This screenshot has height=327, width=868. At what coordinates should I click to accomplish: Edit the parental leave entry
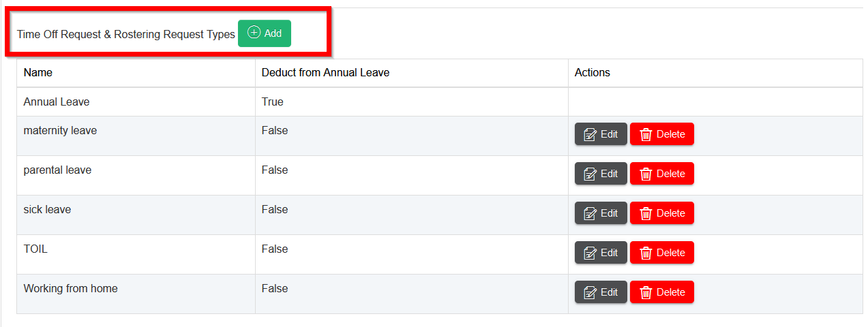[x=601, y=174]
